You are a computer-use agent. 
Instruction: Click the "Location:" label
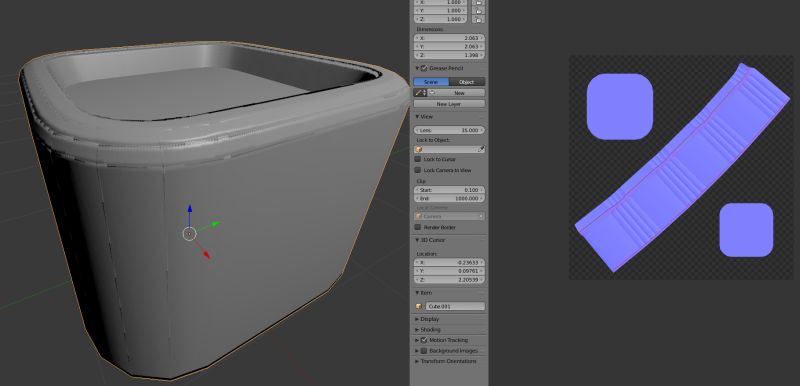[427, 253]
